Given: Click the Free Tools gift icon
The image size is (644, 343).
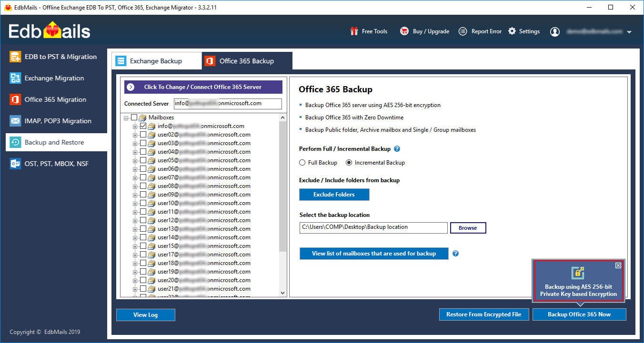Looking at the screenshot, I should click(x=354, y=31).
